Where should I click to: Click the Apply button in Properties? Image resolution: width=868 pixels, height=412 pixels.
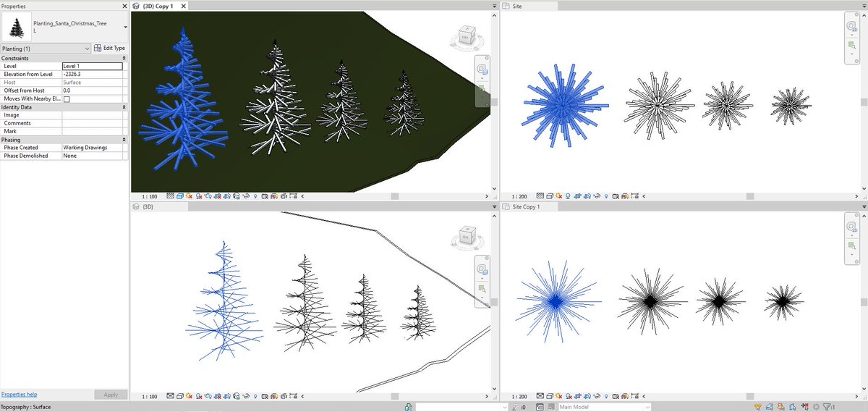click(111, 395)
